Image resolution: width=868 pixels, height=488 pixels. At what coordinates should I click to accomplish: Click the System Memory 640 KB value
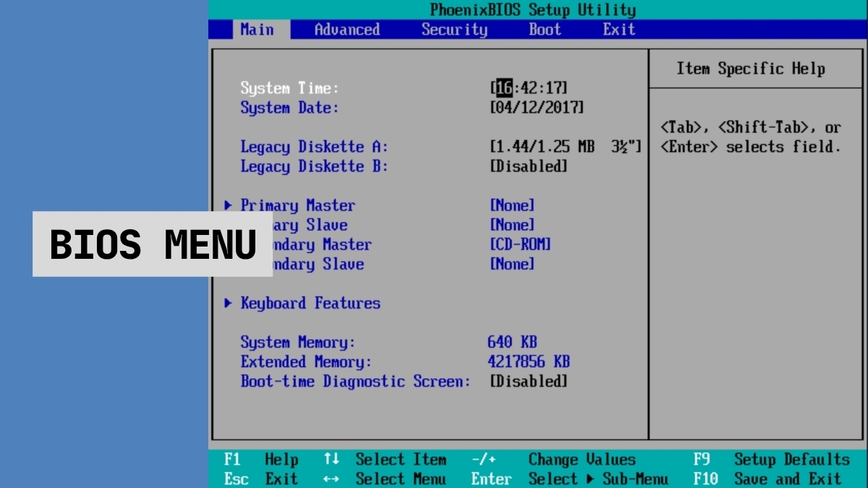pyautogui.click(x=512, y=342)
